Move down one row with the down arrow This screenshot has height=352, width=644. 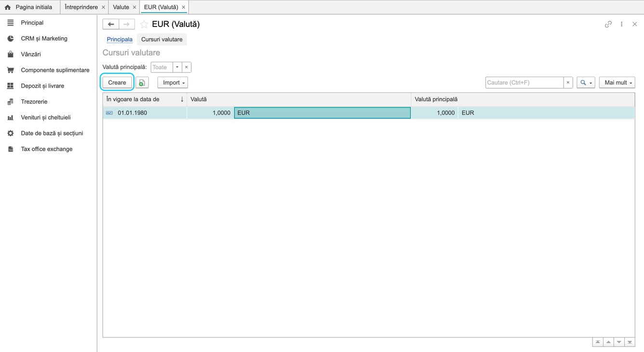(619, 342)
